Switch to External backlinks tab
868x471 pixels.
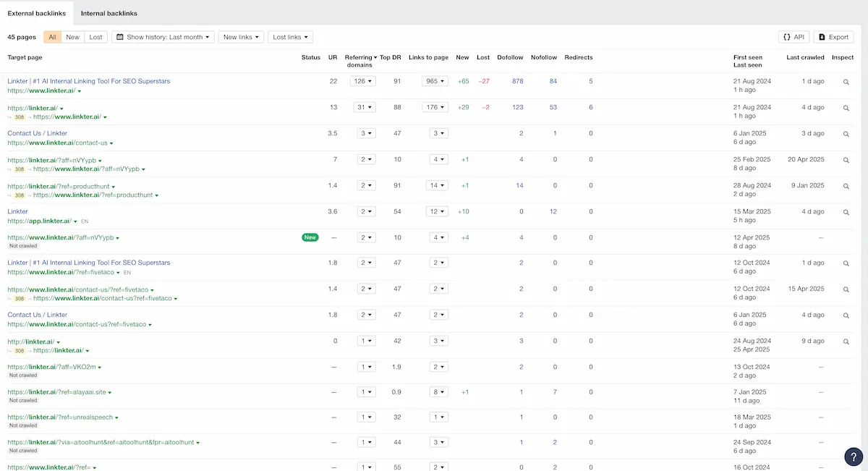pos(36,13)
